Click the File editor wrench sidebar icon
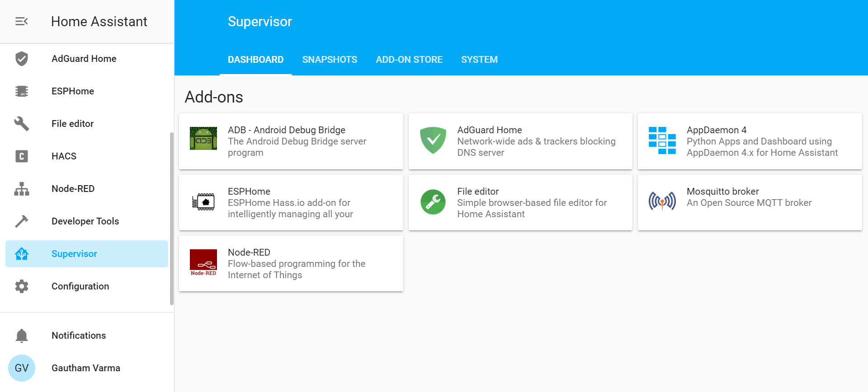The height and width of the screenshot is (392, 868). [x=22, y=124]
